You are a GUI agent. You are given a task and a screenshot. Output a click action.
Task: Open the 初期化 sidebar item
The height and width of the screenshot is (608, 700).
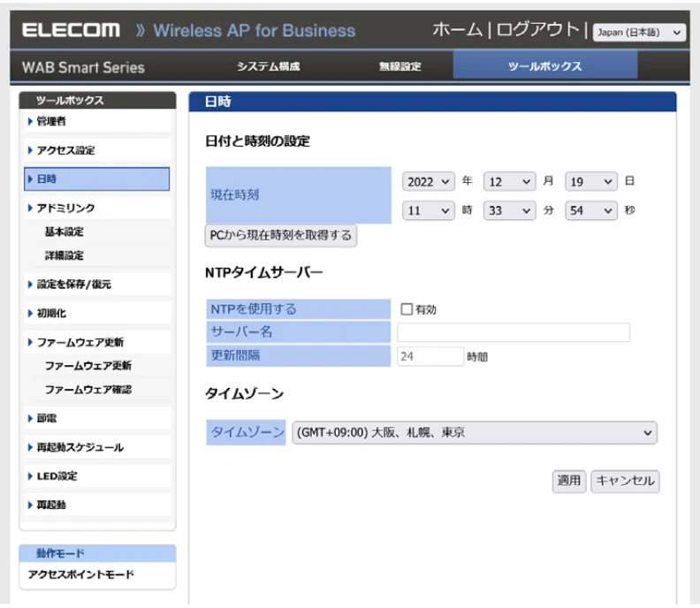pyautogui.click(x=97, y=314)
